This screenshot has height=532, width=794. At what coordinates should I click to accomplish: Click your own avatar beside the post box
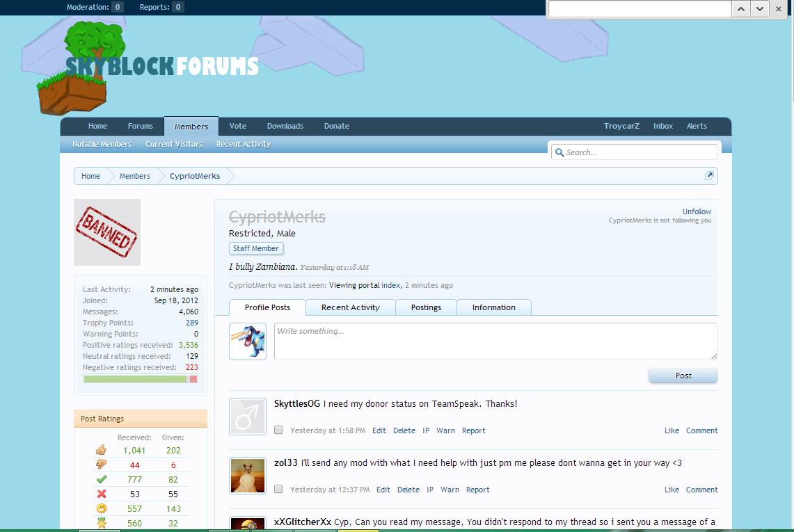point(248,341)
